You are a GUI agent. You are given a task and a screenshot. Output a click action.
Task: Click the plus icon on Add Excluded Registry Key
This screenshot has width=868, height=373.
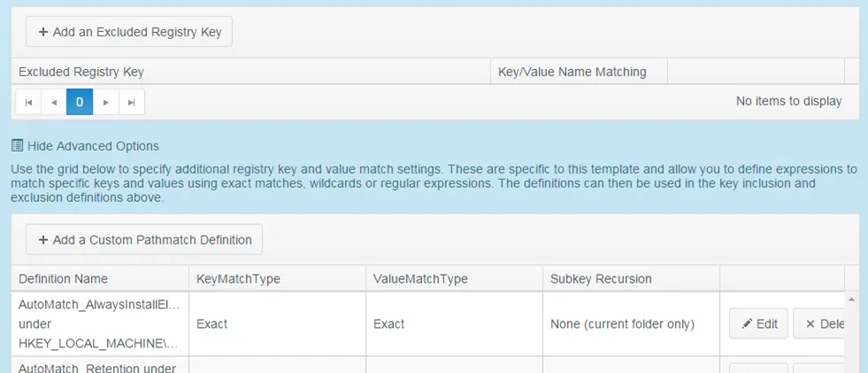coord(42,32)
